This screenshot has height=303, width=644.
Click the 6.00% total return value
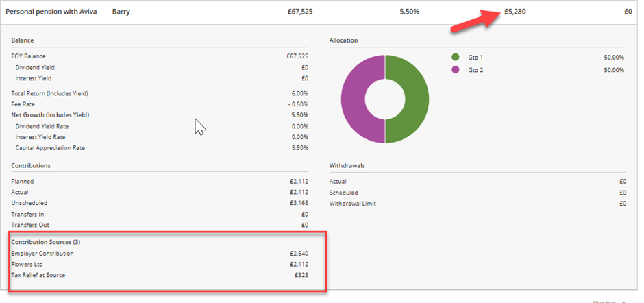point(300,93)
